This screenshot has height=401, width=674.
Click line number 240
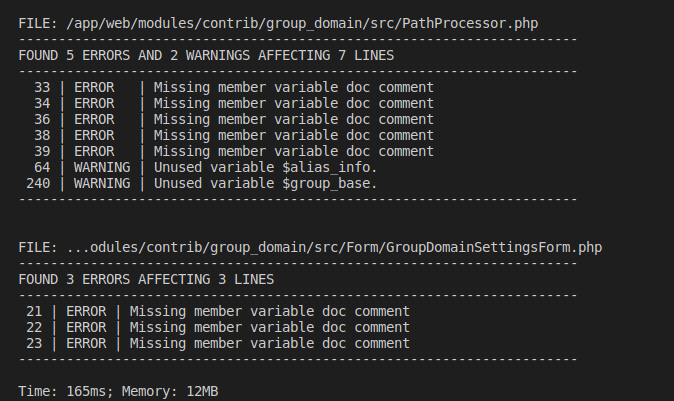pyautogui.click(x=38, y=183)
